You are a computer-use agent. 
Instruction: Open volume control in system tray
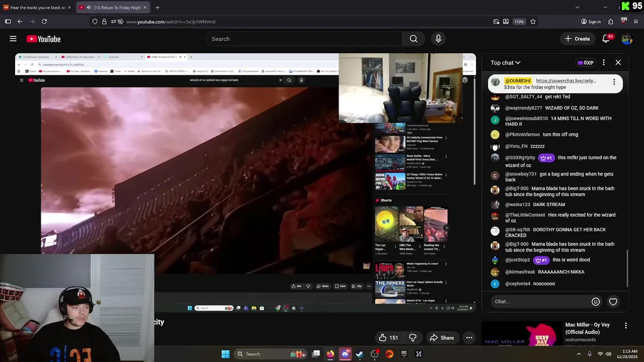pos(608,354)
